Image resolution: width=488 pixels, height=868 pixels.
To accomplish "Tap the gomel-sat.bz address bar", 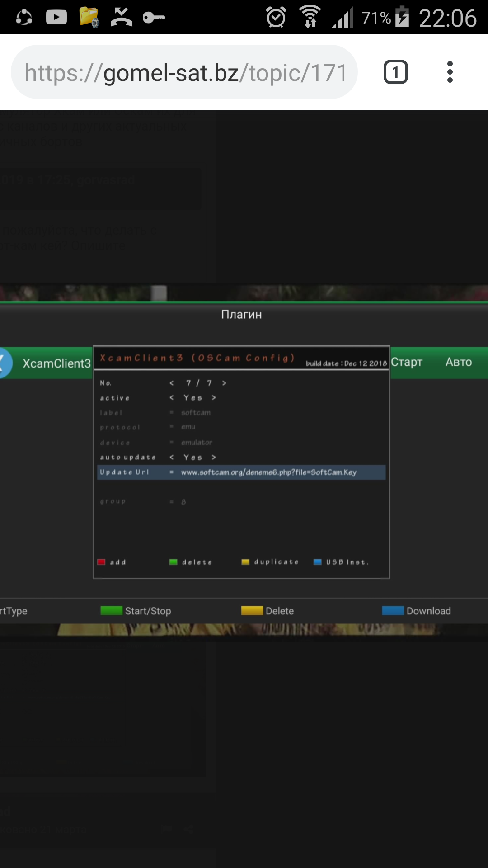I will coord(184,72).
